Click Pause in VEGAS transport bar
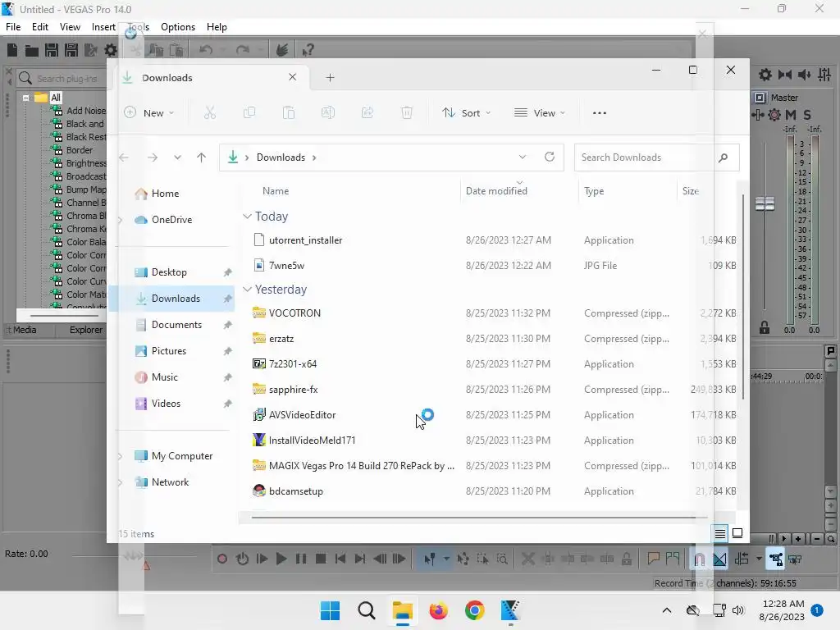The width and height of the screenshot is (840, 630). [x=301, y=559]
